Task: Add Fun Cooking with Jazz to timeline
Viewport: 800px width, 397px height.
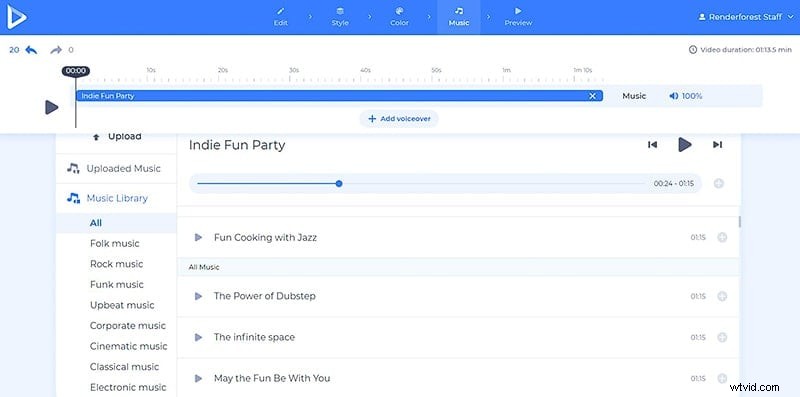Action: [x=722, y=237]
